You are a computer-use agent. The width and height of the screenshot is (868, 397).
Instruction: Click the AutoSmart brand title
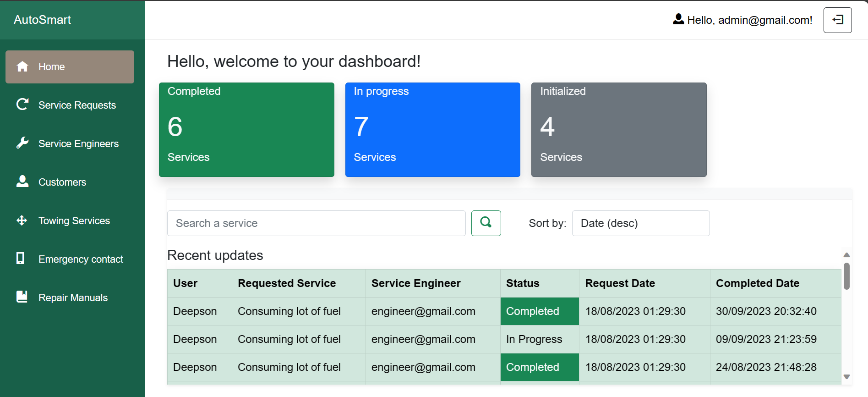coord(42,20)
